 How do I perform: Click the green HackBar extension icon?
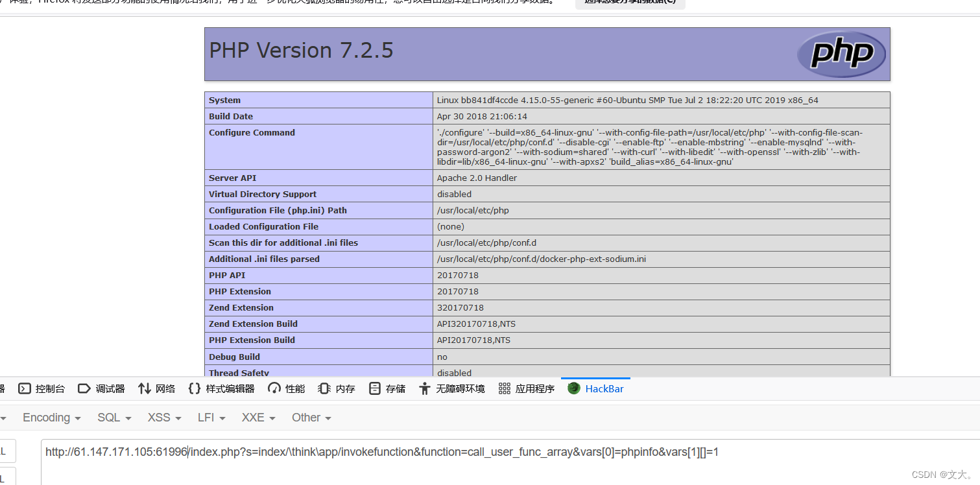[575, 388]
